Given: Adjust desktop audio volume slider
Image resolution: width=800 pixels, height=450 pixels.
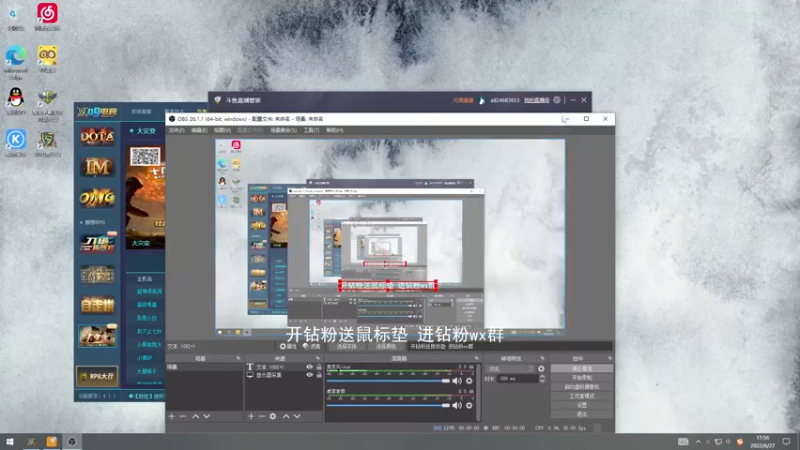Looking at the screenshot, I should pyautogui.click(x=388, y=405).
